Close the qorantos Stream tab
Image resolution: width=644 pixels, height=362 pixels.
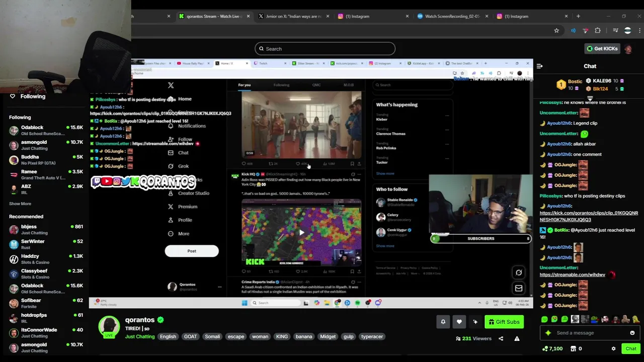coord(249,16)
